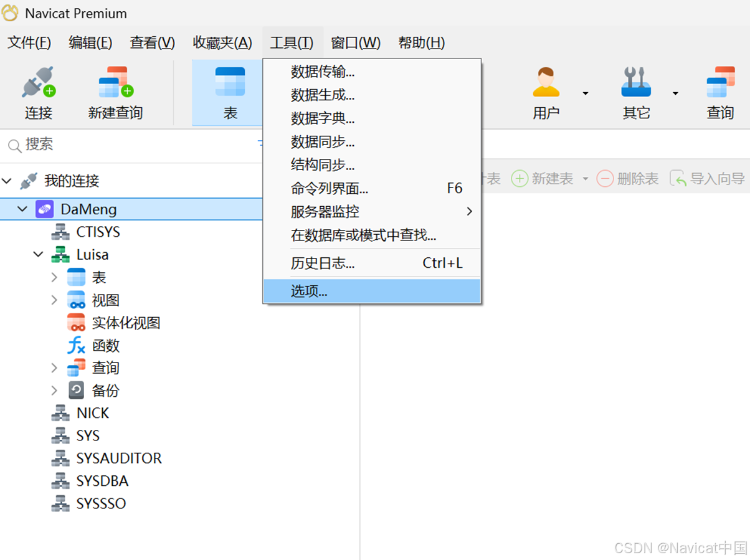This screenshot has width=750, height=560.
Task: Click the NICK schema icon
Action: click(x=60, y=413)
